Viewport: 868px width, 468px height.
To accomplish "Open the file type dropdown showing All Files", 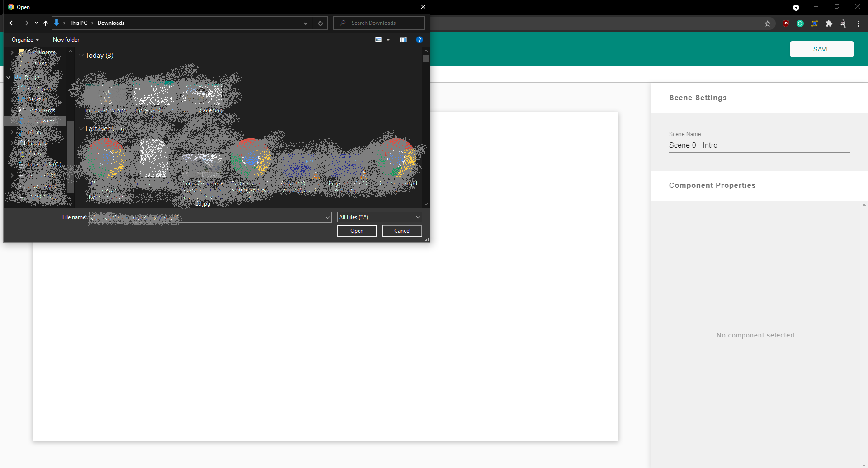I will click(x=379, y=217).
